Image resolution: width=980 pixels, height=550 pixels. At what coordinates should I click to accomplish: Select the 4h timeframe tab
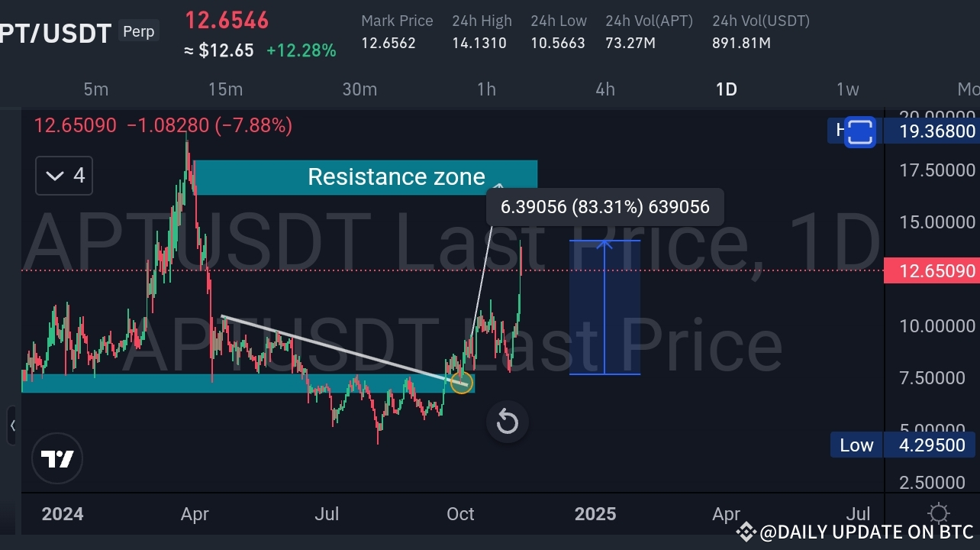pos(604,89)
